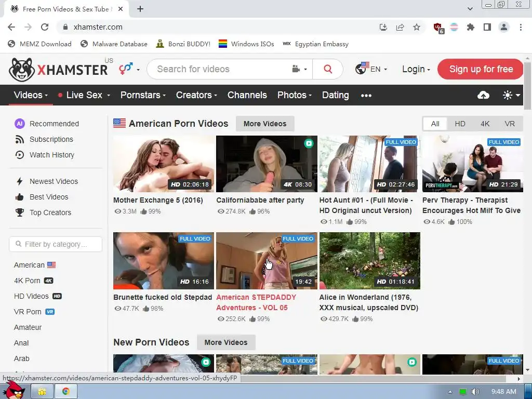Click the address bar URL field

[217, 27]
